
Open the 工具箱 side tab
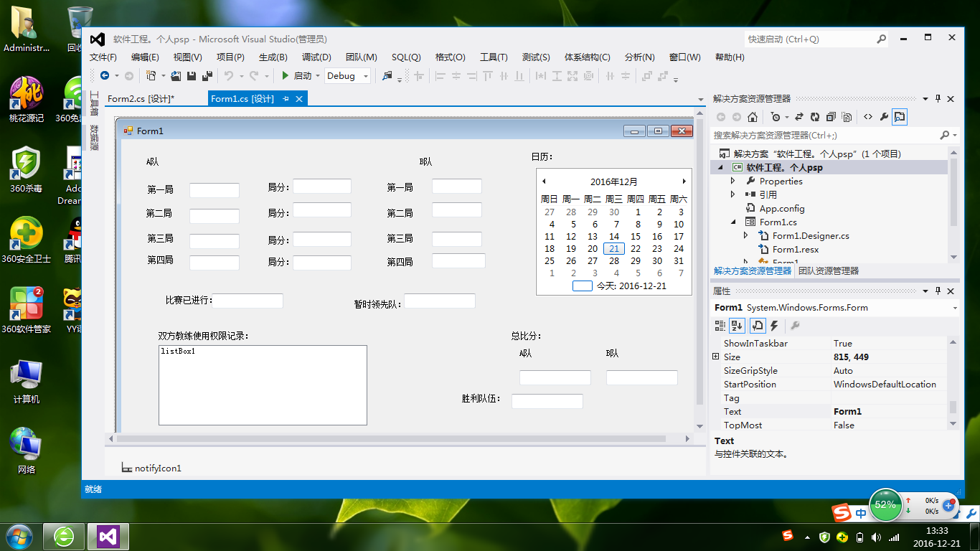(x=93, y=105)
